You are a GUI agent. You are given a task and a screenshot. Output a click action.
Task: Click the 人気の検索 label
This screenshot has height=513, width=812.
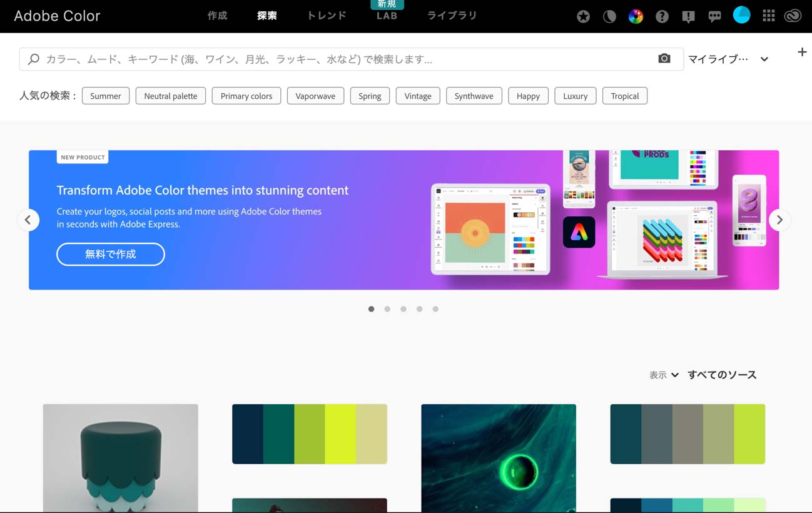[48, 96]
